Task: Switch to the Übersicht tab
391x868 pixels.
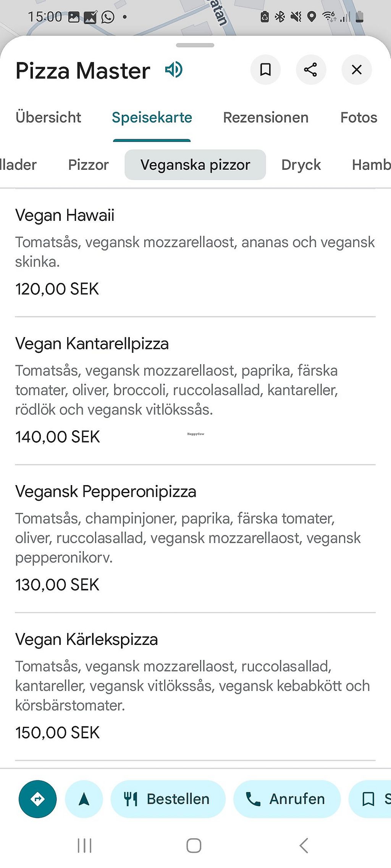Action: [48, 117]
